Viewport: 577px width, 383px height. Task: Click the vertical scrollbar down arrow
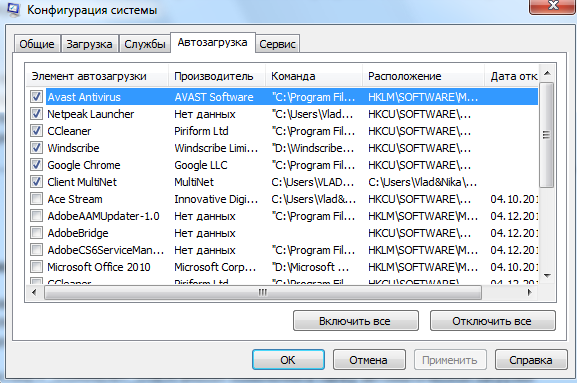click(547, 276)
